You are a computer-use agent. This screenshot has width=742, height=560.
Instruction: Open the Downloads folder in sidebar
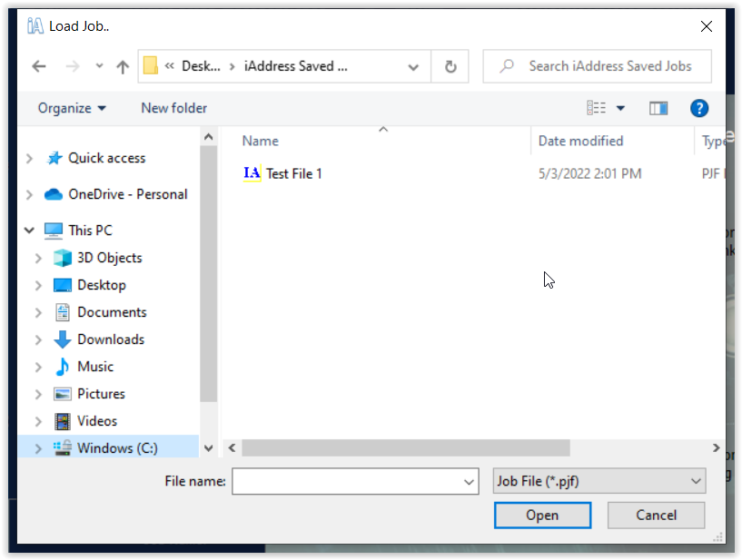110,339
